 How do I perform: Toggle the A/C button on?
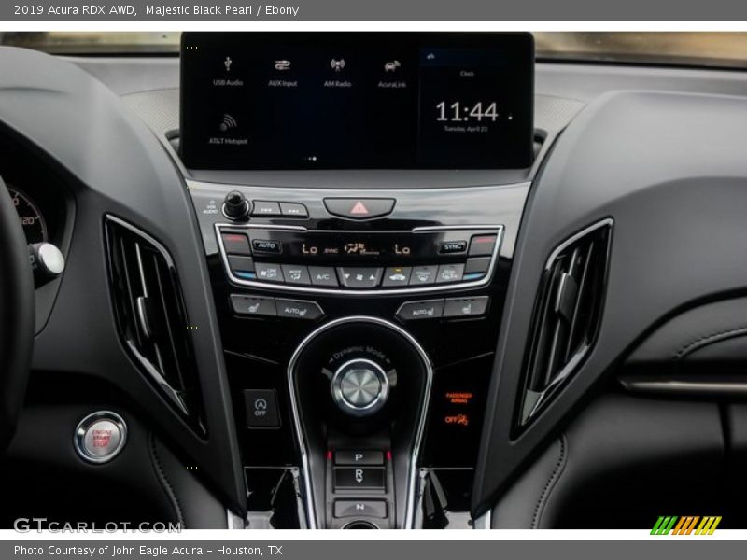tap(321, 275)
